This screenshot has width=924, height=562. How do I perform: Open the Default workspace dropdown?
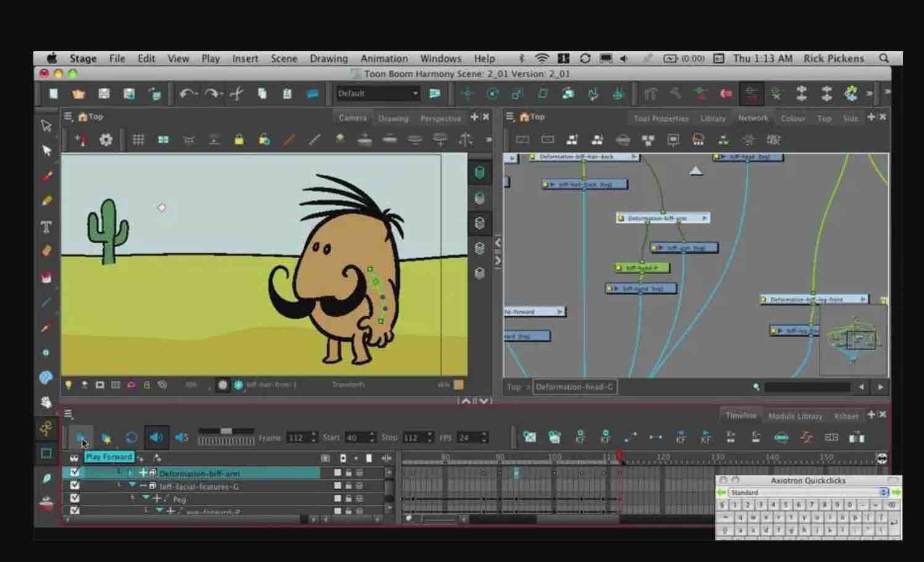(x=377, y=93)
